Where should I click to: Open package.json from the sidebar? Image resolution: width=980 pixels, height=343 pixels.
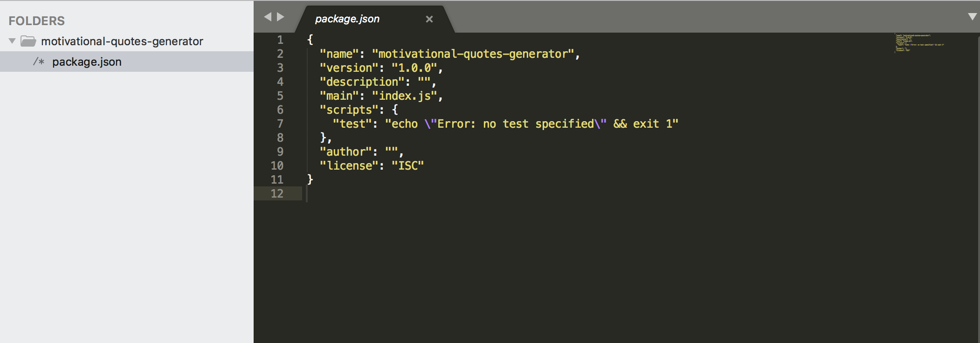[x=87, y=62]
